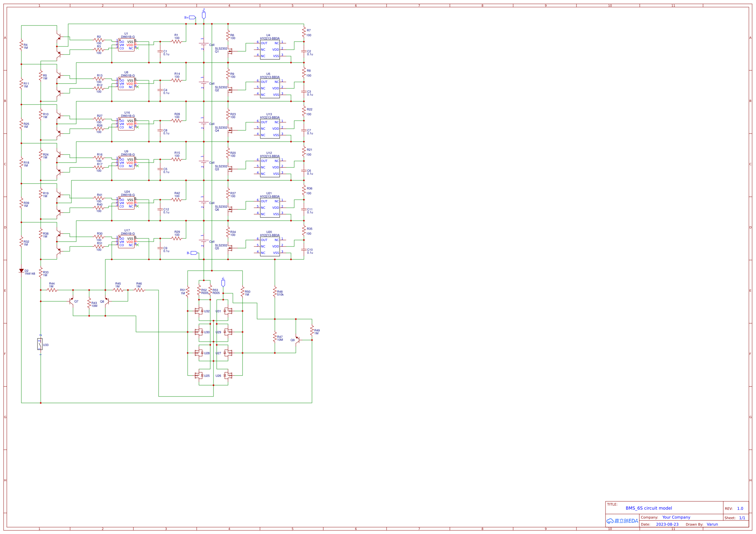The height and width of the screenshot is (534, 756).
Task: Select resistor R48 510k symbol
Action: [274, 292]
